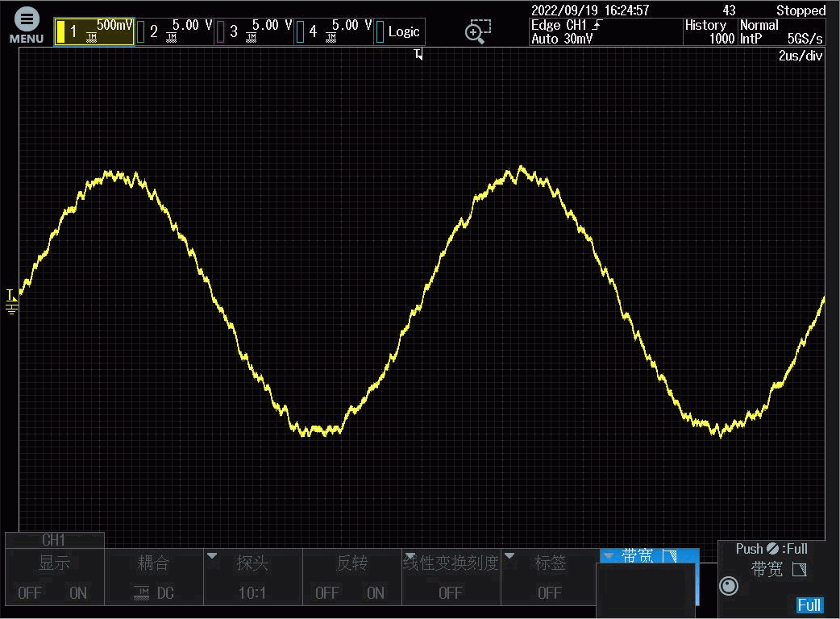The height and width of the screenshot is (619, 840).
Task: Click the rotary knob icon
Action: coord(728,585)
